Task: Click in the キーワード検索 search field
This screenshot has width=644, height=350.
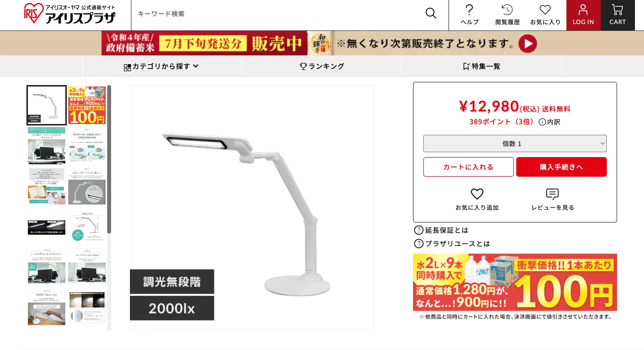Action: coord(277,14)
